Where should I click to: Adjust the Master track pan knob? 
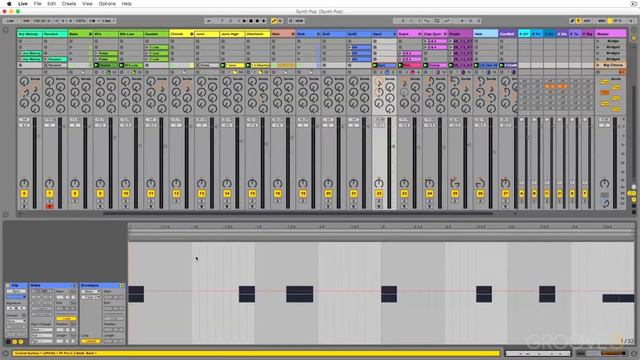tap(604, 183)
